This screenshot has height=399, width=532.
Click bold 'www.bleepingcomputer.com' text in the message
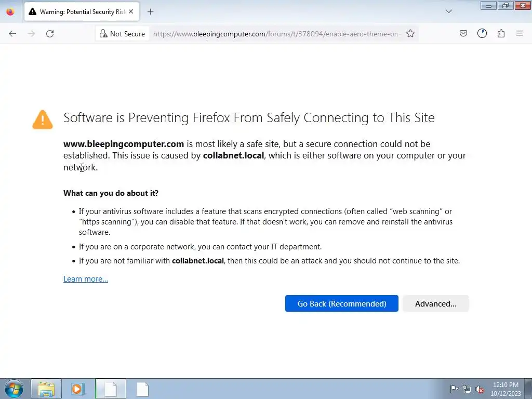124,144
